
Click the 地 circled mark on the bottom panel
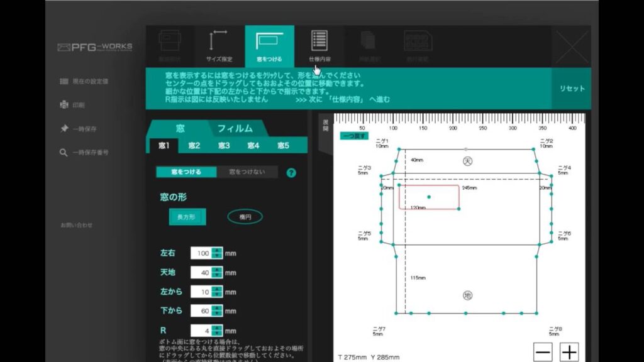pyautogui.click(x=467, y=295)
